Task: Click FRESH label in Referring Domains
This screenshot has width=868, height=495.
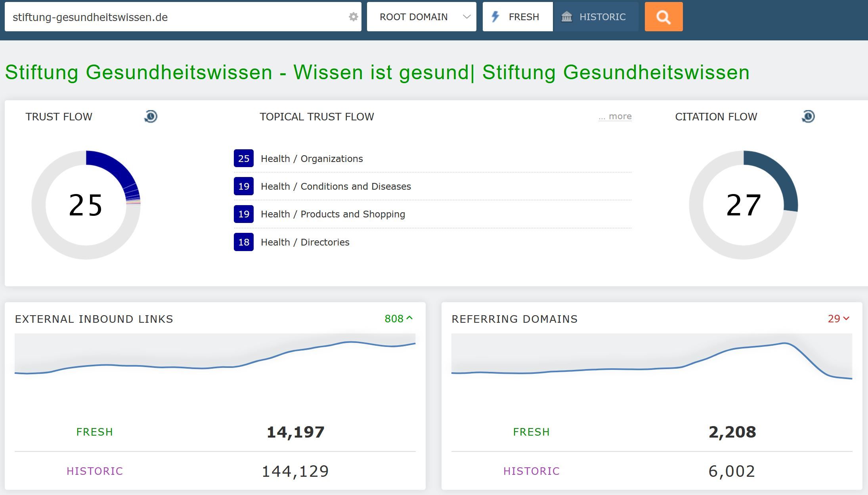Action: [x=532, y=432]
